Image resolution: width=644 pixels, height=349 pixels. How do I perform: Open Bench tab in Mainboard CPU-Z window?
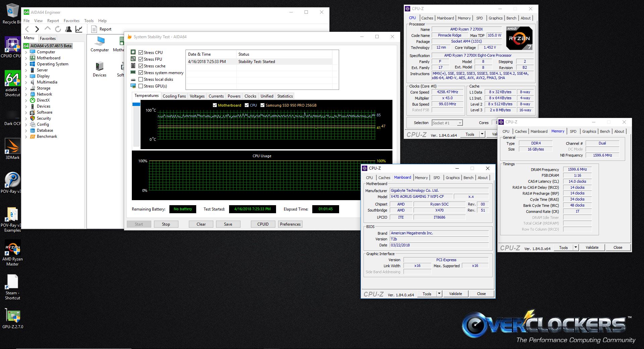click(x=468, y=178)
